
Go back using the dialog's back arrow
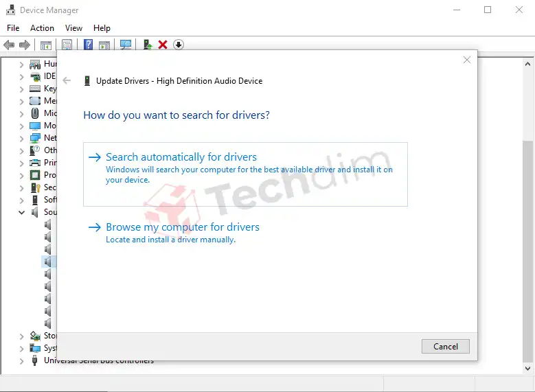coord(67,80)
